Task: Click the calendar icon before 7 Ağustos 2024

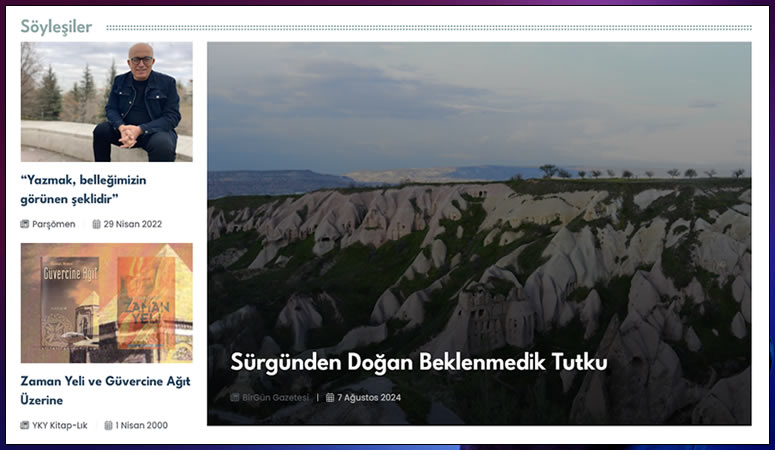Action: pos(330,397)
